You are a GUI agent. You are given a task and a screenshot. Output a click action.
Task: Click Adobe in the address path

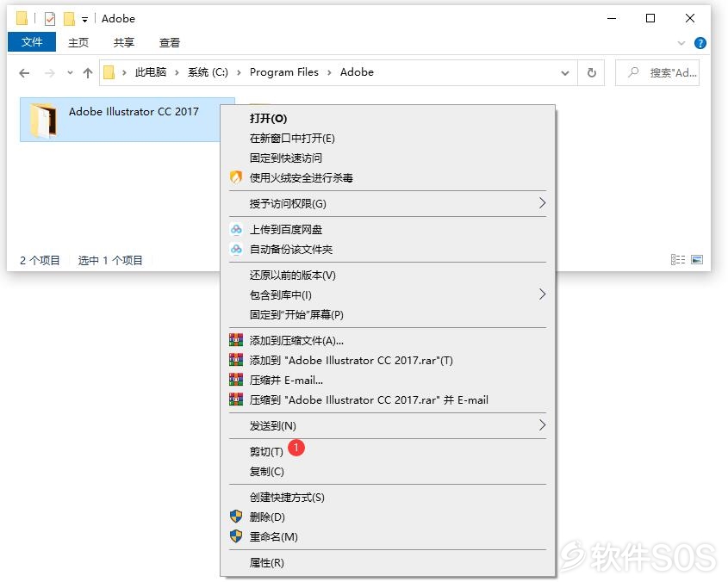(357, 72)
